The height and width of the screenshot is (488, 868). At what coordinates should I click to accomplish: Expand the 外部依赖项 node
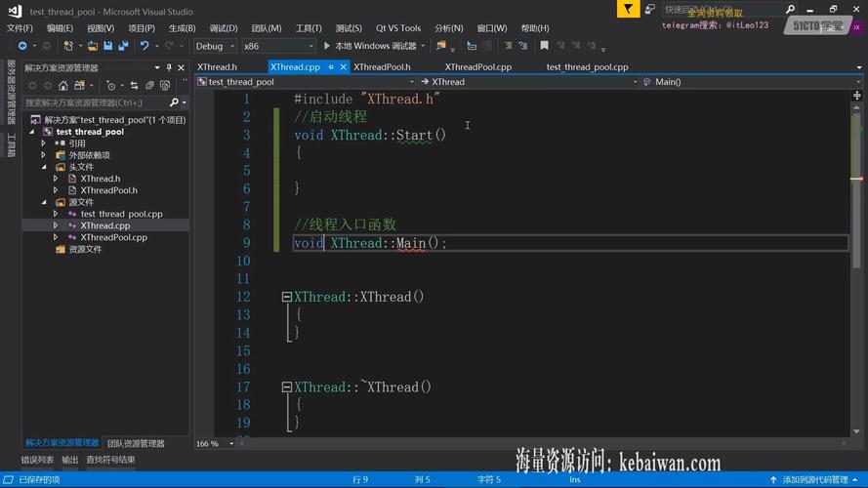(x=44, y=155)
